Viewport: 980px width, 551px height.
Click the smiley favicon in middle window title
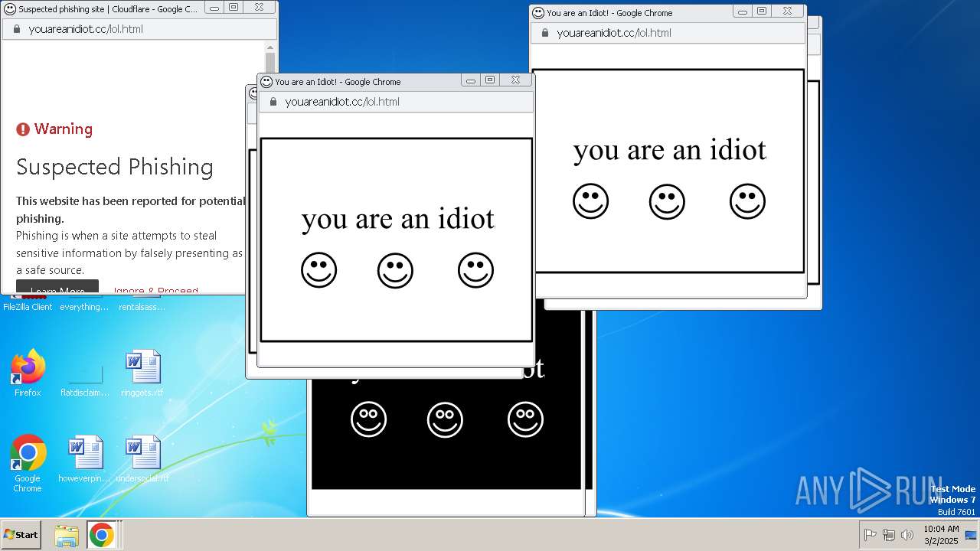pos(266,81)
